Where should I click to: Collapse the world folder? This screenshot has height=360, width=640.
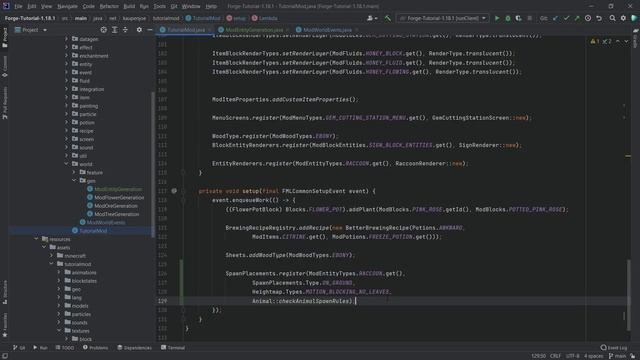point(67,164)
